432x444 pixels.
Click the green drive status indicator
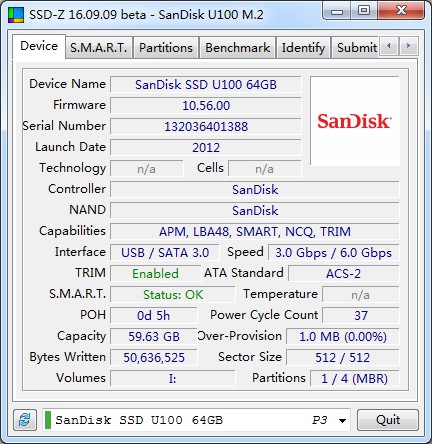pyautogui.click(x=48, y=420)
